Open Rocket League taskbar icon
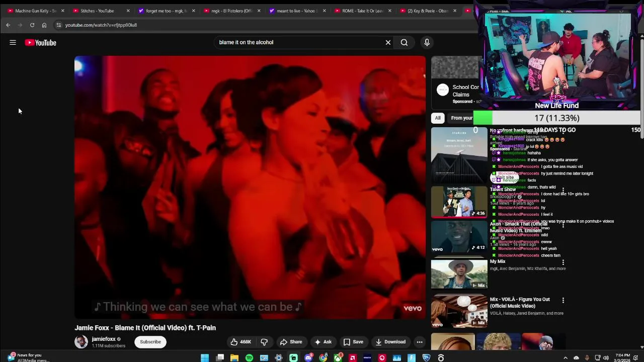The width and height of the screenshot is (644, 362). (427, 358)
